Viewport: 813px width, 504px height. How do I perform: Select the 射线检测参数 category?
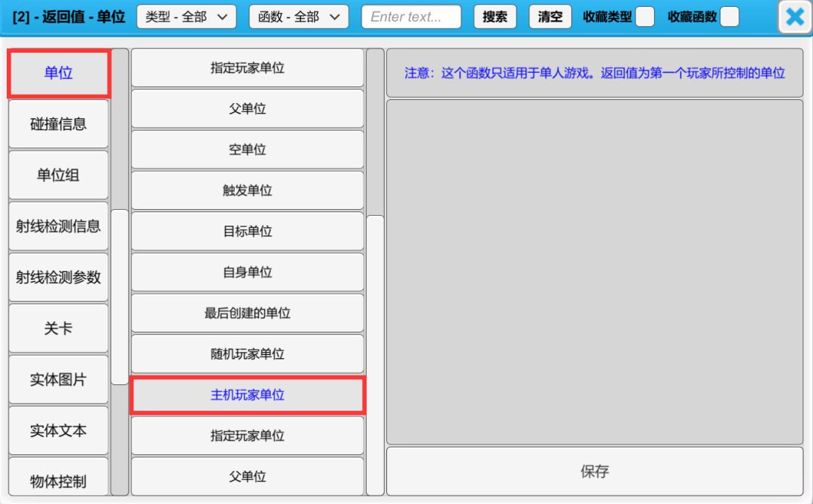(x=59, y=277)
